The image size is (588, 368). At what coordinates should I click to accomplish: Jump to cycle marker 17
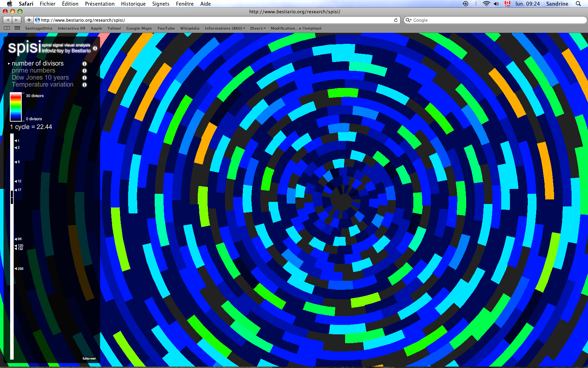pyautogui.click(x=18, y=190)
